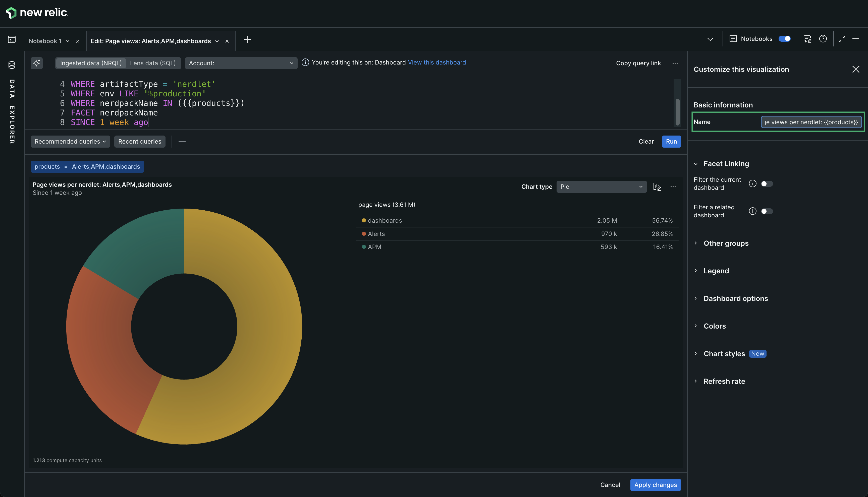Click the visualization Name input field

click(x=811, y=122)
